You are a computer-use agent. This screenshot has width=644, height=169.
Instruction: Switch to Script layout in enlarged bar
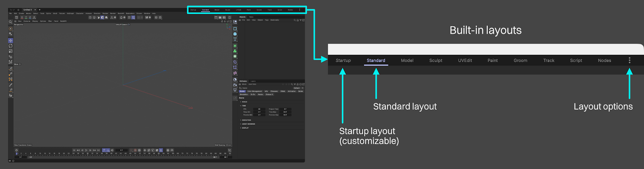pyautogui.click(x=576, y=61)
